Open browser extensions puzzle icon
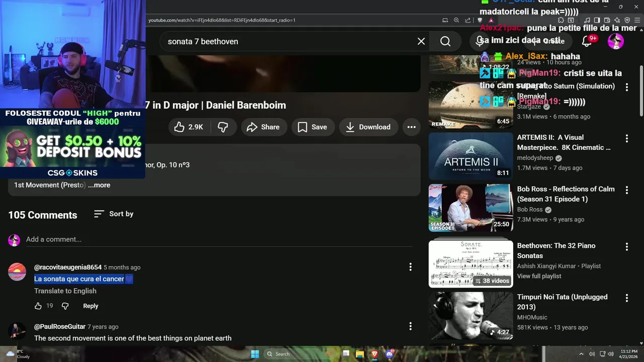 point(561,20)
